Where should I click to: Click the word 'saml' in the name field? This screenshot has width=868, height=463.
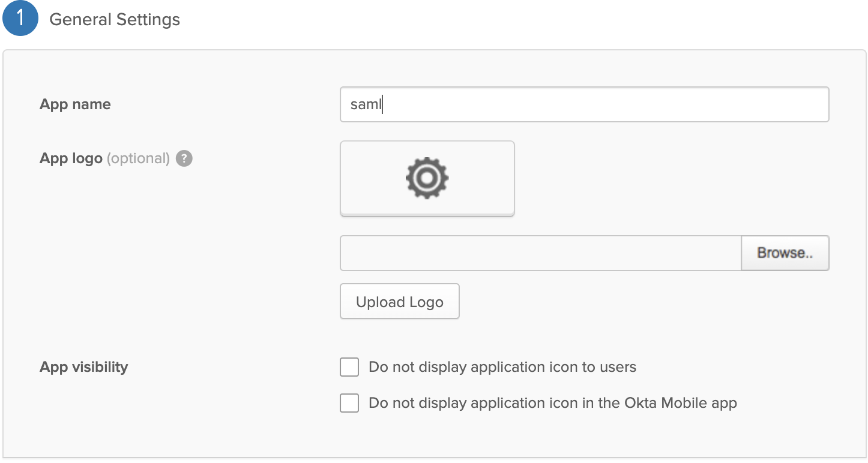[366, 104]
